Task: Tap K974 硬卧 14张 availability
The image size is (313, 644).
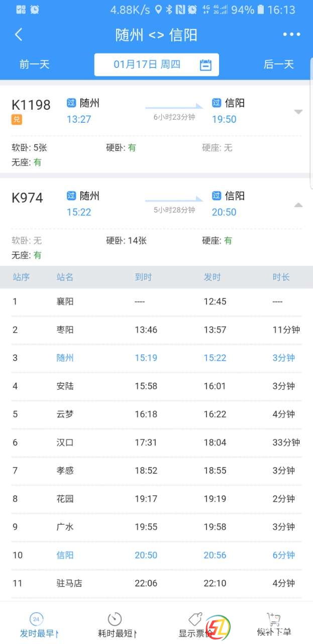Action: [x=127, y=240]
